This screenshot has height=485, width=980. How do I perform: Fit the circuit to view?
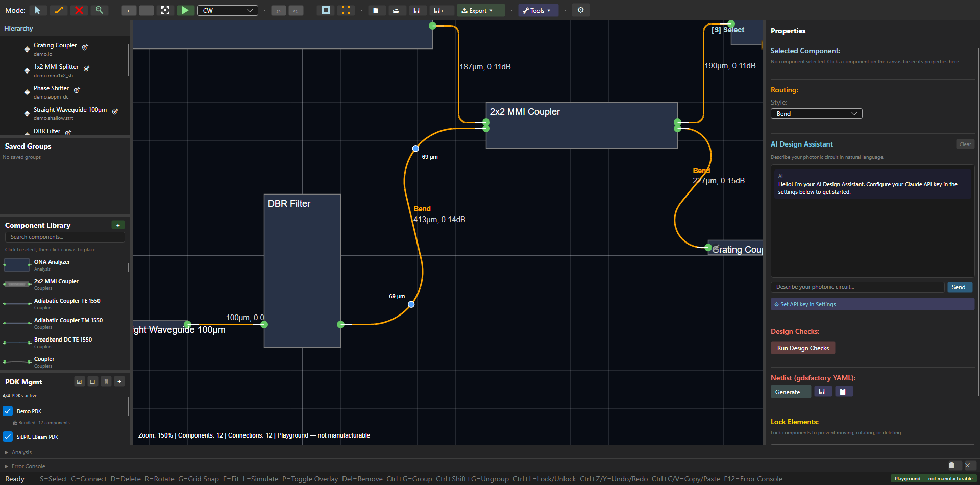click(x=165, y=10)
